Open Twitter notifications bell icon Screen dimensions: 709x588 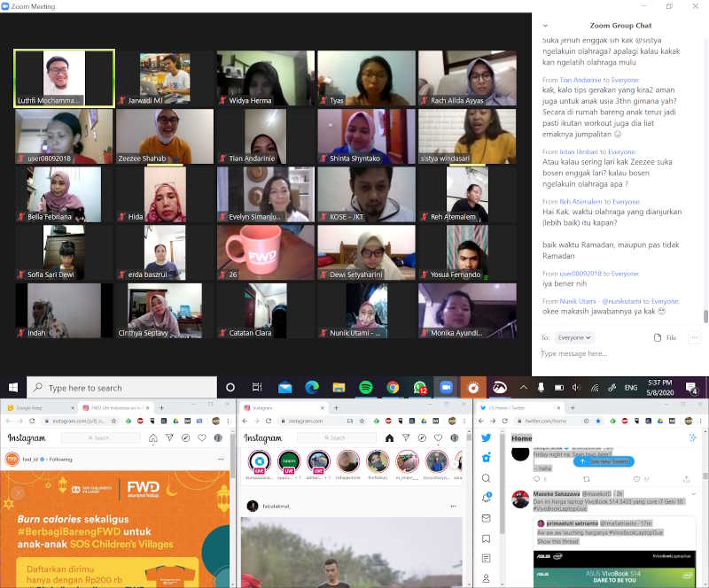(x=486, y=498)
